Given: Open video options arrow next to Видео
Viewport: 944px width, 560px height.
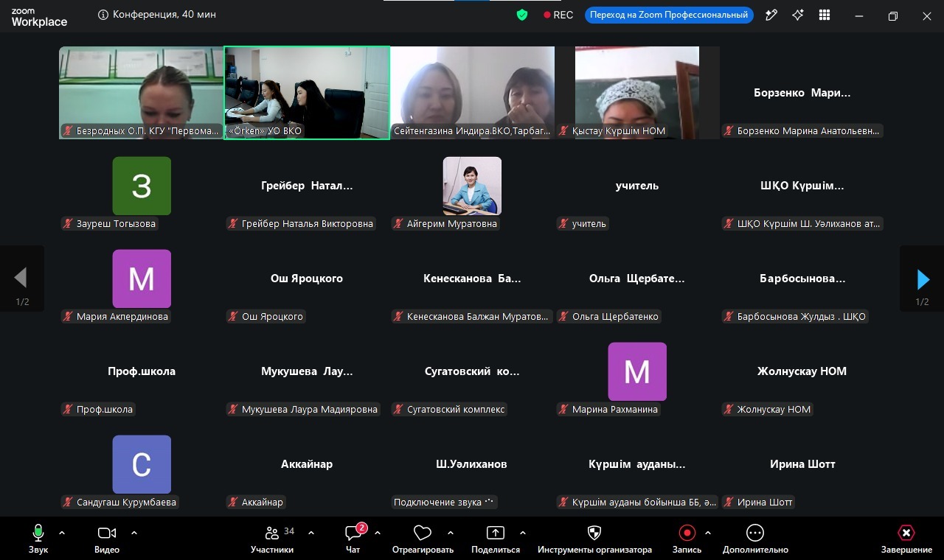Looking at the screenshot, I should (134, 532).
